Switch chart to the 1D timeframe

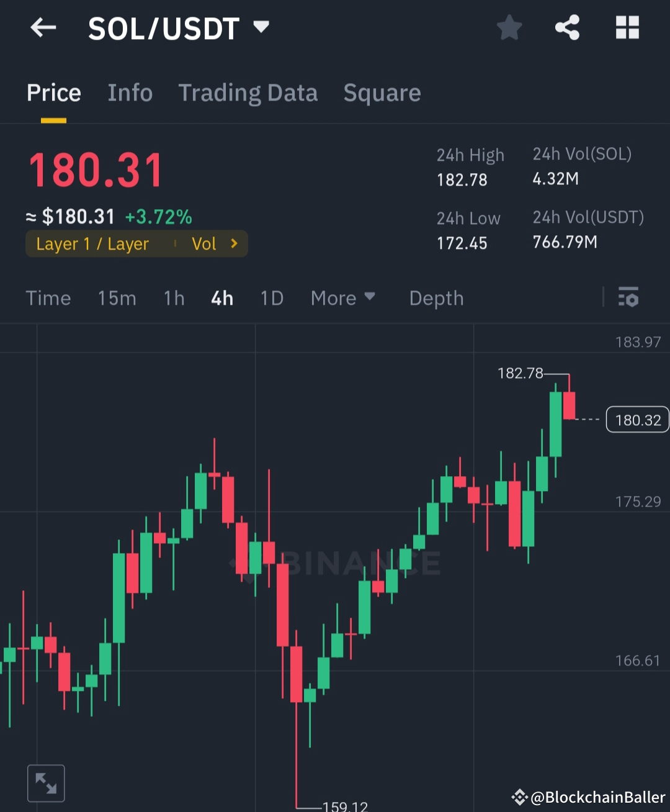click(x=271, y=298)
